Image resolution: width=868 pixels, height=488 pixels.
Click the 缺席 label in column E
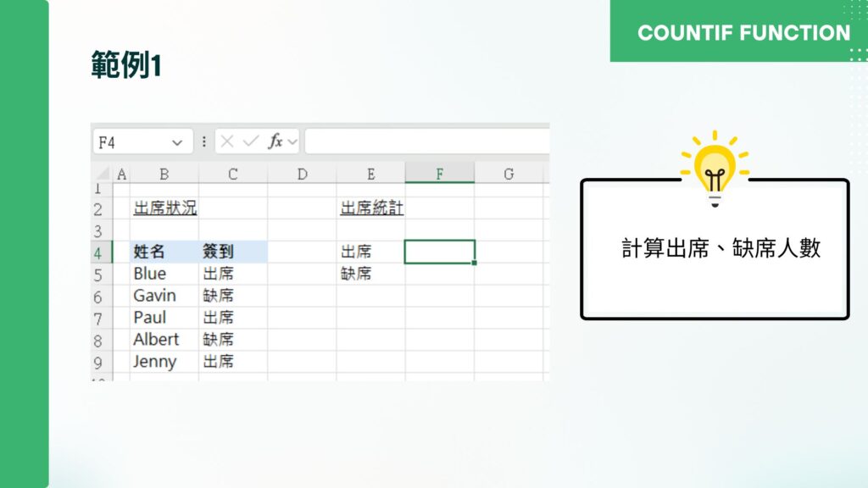371,274
